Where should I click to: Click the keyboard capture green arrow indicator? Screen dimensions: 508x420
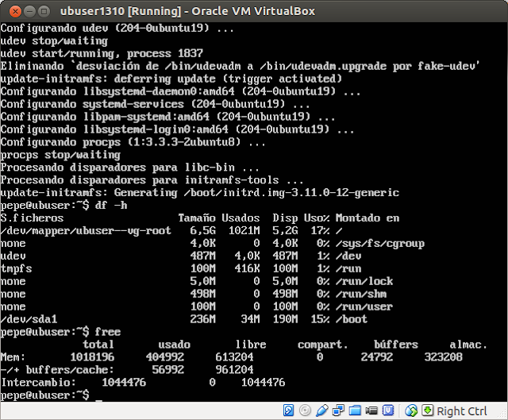coord(427,410)
